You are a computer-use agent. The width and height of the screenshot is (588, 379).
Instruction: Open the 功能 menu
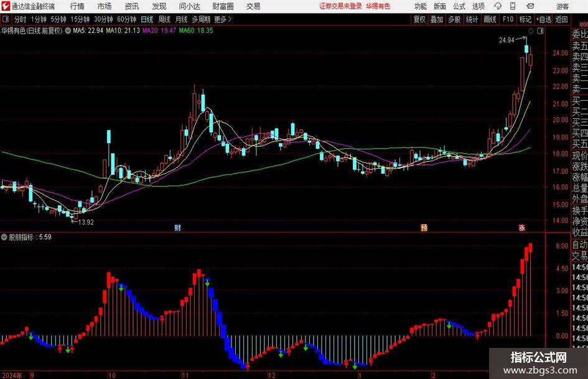point(421,6)
